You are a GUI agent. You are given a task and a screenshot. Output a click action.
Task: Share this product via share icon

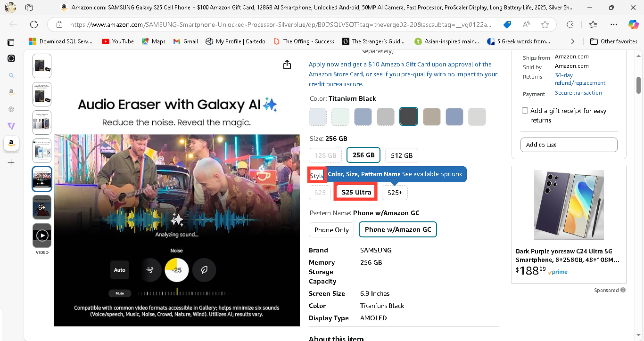pyautogui.click(x=287, y=65)
